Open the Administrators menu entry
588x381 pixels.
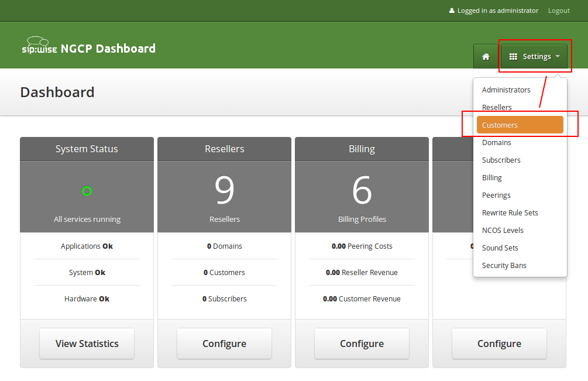pos(507,90)
